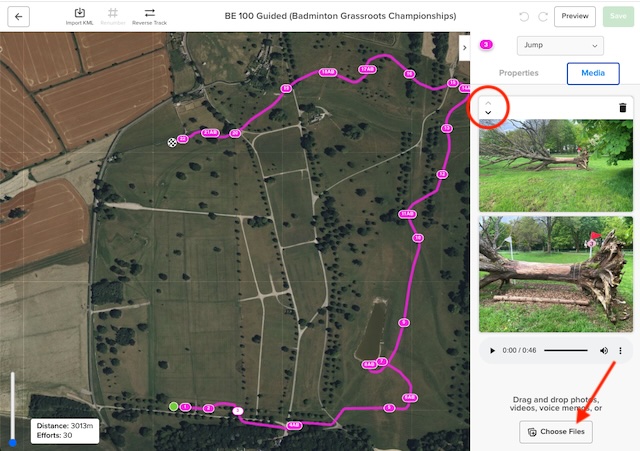
Task: Go back using the arrow button
Action: point(20,16)
